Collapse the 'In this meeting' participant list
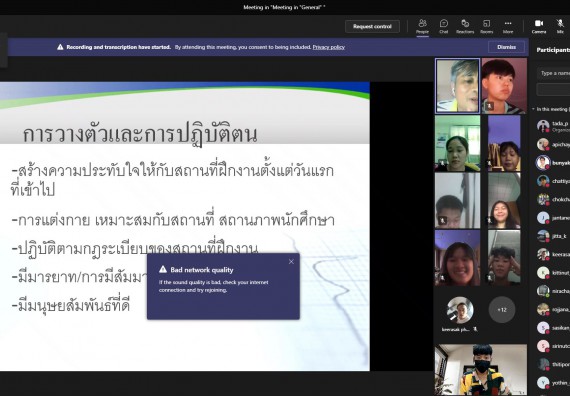This screenshot has height=396, width=570. [x=533, y=109]
